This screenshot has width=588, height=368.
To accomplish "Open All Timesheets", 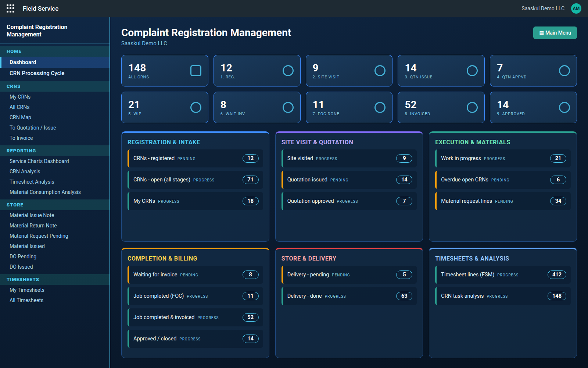I will tap(55, 300).
